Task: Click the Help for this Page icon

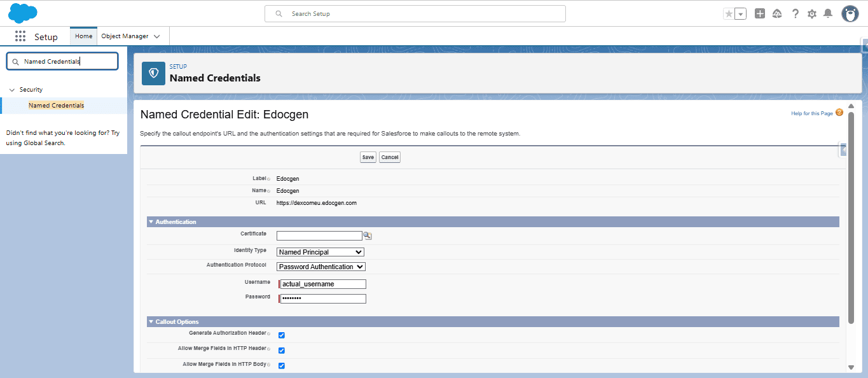Action: point(839,113)
